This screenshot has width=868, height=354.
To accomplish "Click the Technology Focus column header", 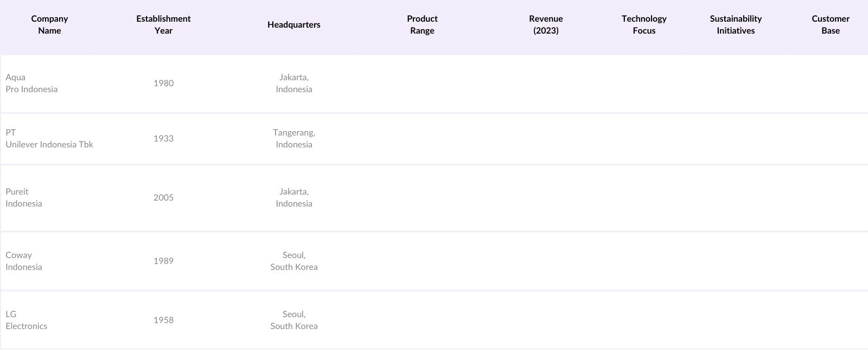I will (x=644, y=25).
